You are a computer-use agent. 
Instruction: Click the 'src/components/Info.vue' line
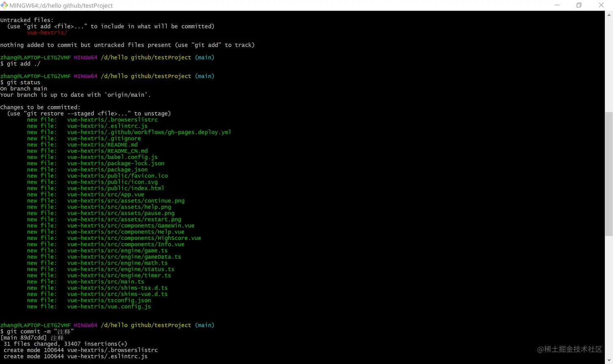click(106, 244)
